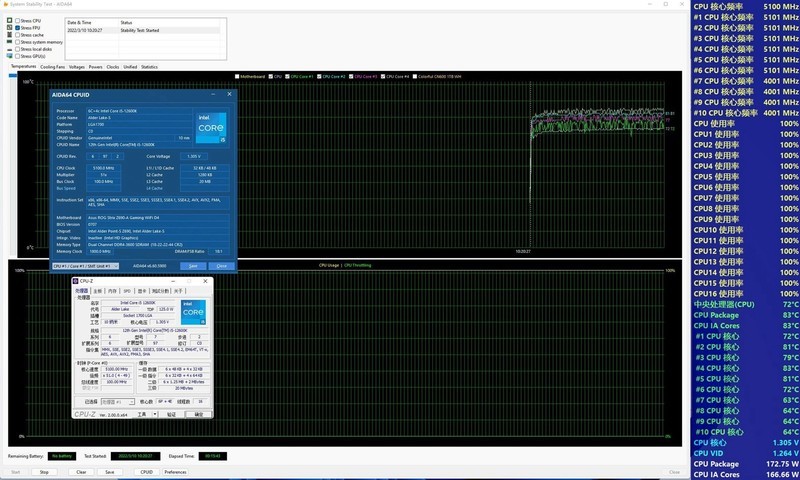The height and width of the screenshot is (480, 800).
Task: Switch to the Cooling Fans tab
Action: [53, 66]
